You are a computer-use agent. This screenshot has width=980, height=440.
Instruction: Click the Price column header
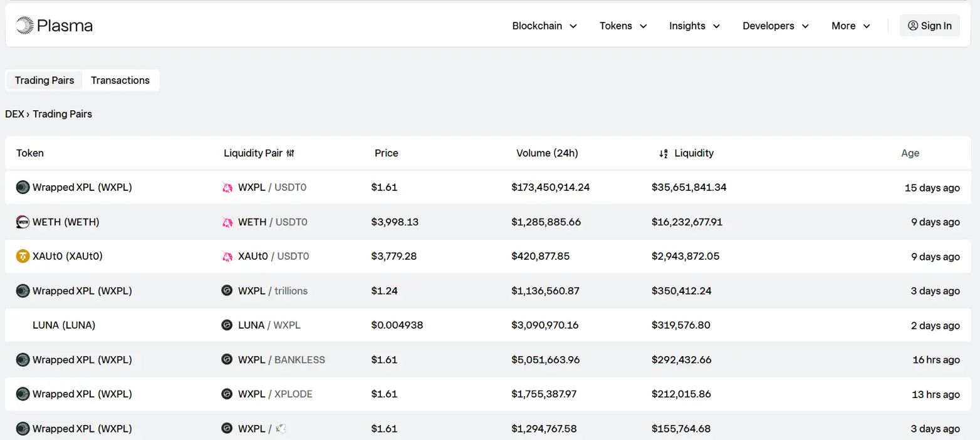tap(386, 153)
